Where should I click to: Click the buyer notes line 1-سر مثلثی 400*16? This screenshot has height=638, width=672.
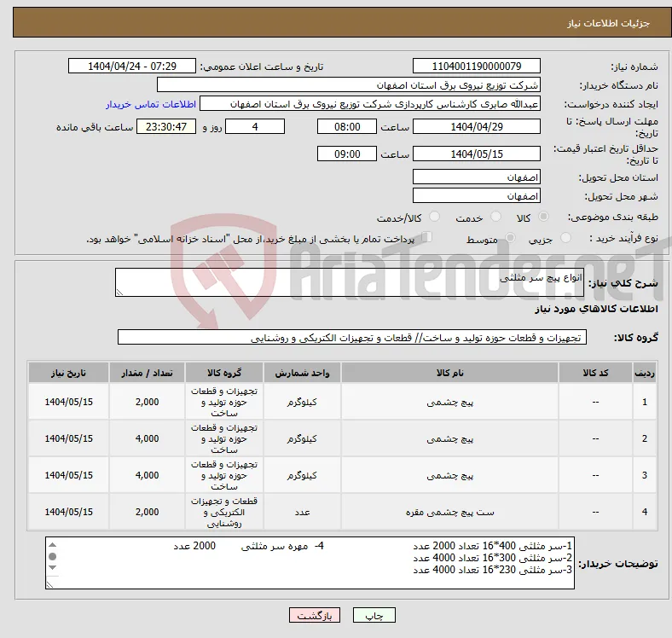[492, 546]
